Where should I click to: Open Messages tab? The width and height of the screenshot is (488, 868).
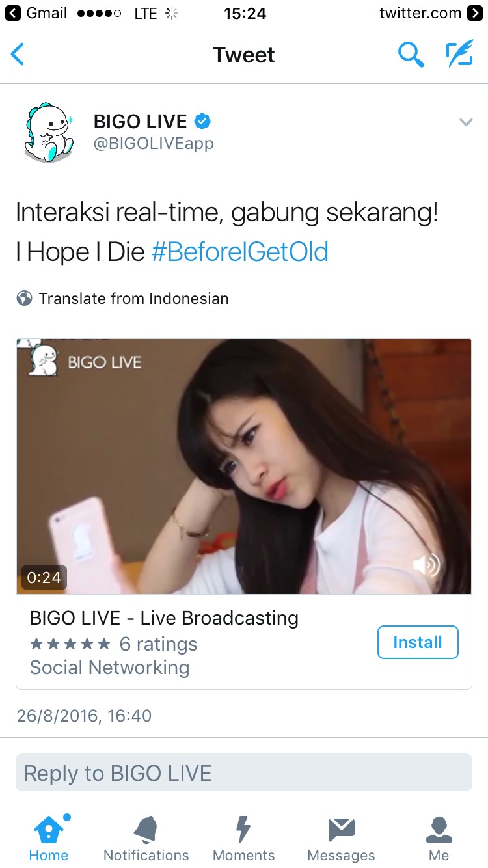(342, 838)
